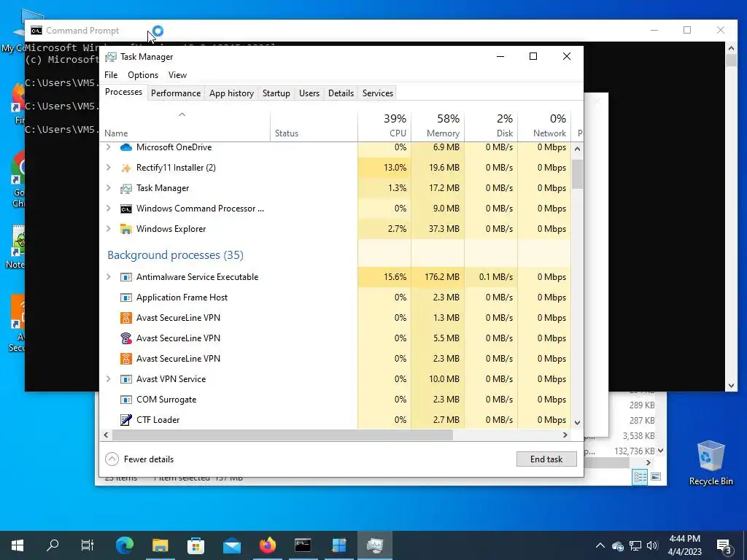Screen dimensions: 747x560
Task: Open File Explorer from the taskbar
Action: pos(160,545)
